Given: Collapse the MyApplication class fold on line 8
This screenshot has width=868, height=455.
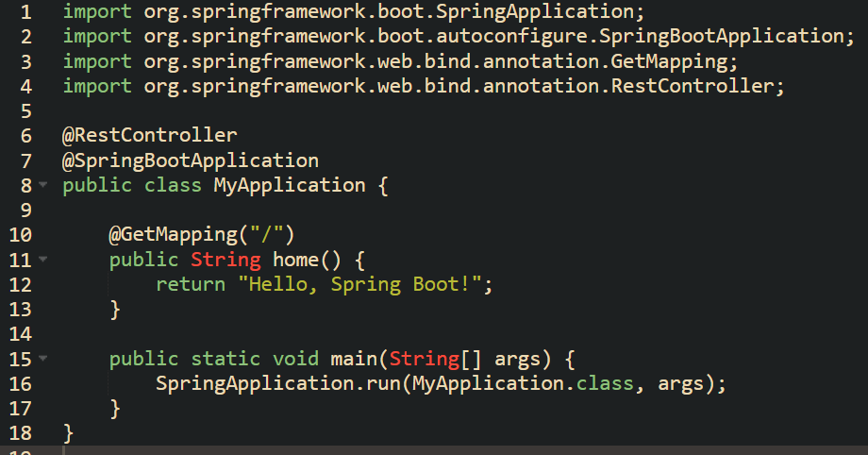Looking at the screenshot, I should pyautogui.click(x=43, y=185).
